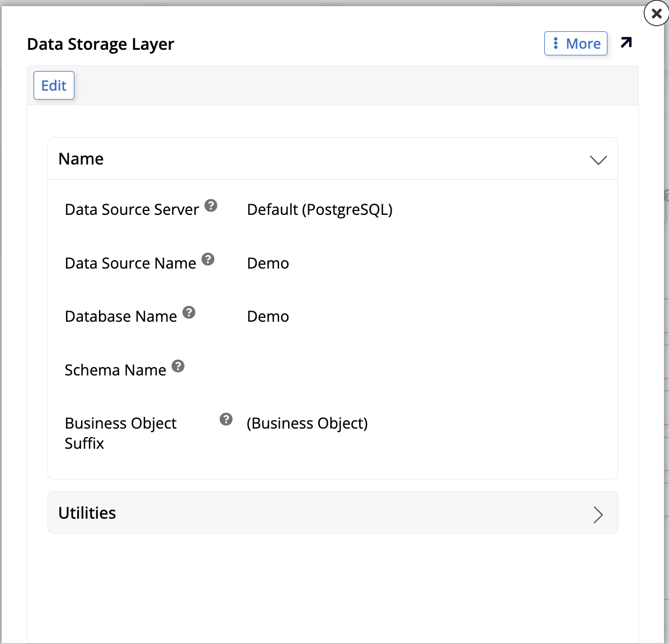View the Data Source Name help tooltip
Image resolution: width=669 pixels, height=644 pixels.
(208, 258)
